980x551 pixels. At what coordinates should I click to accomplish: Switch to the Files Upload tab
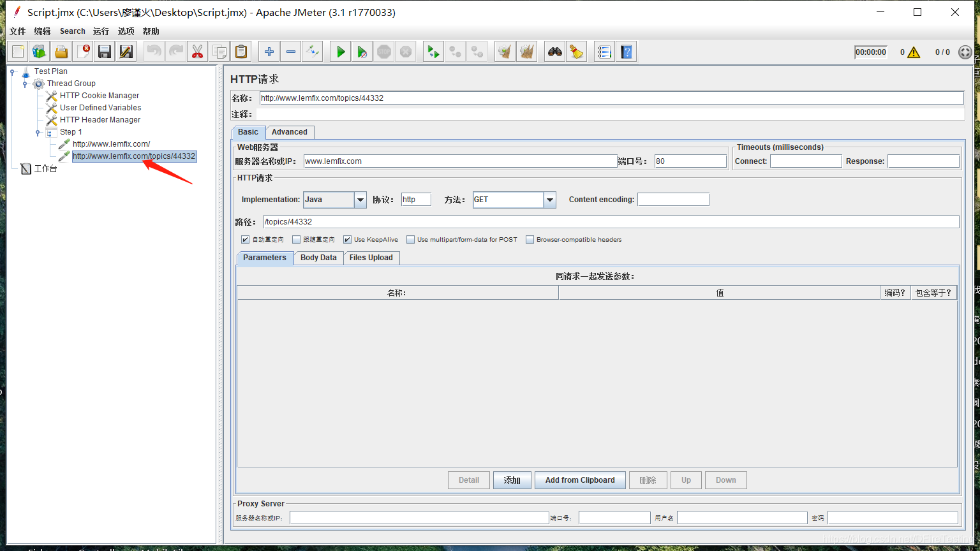(x=371, y=258)
